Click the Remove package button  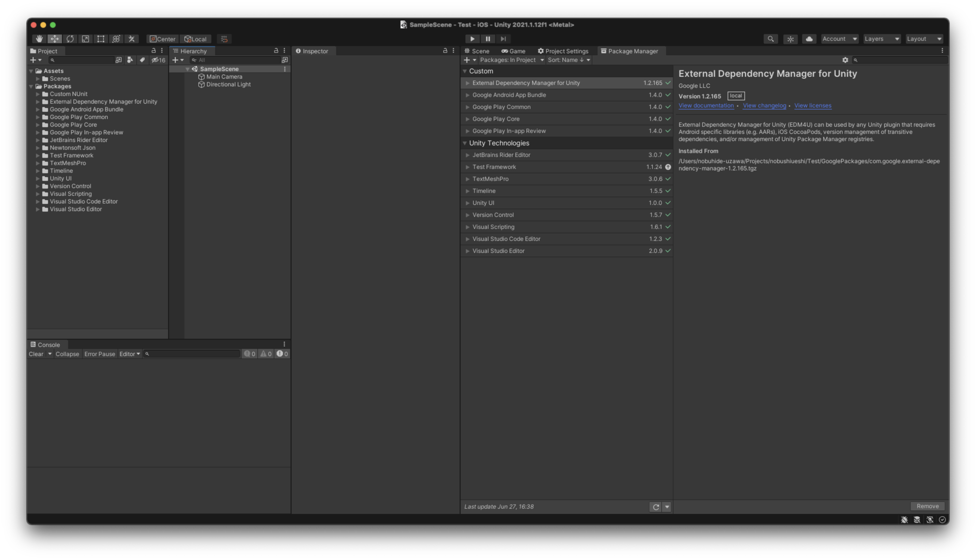click(x=927, y=507)
